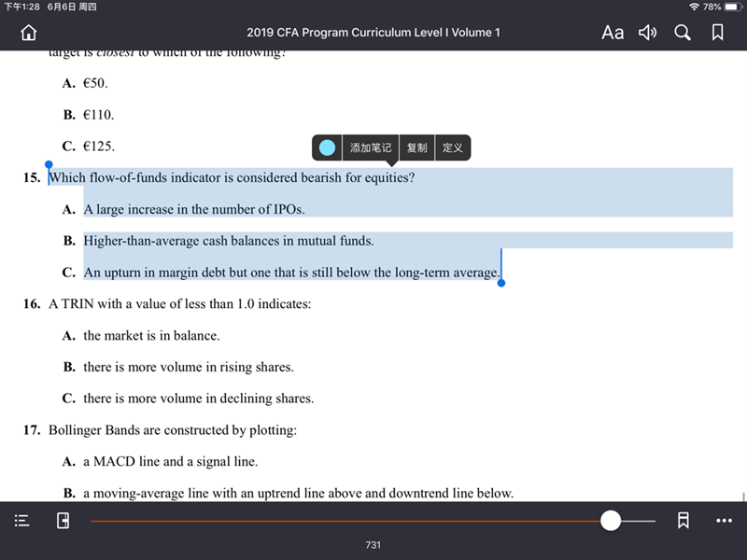747x560 pixels.
Task: Tap the selection end handle after "average."
Action: click(501, 283)
